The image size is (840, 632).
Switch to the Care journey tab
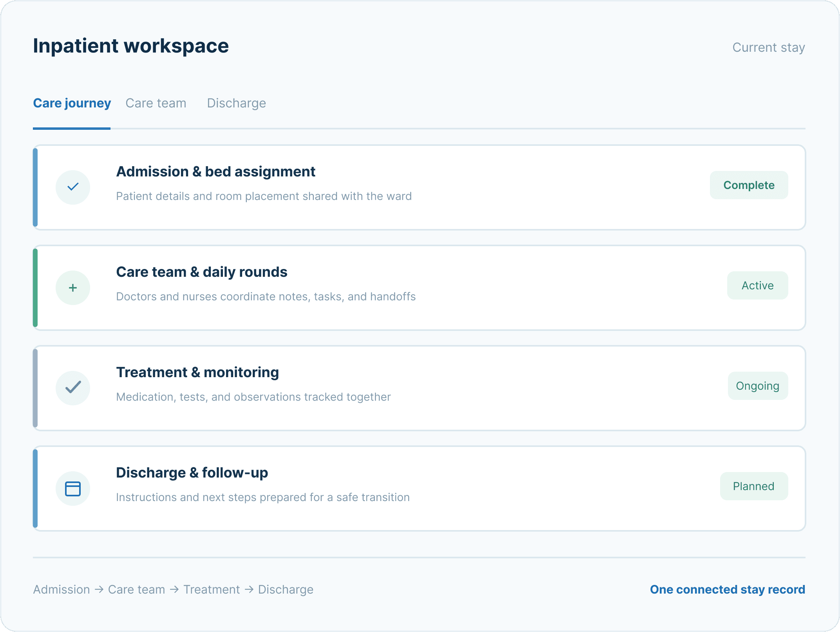coord(72,103)
